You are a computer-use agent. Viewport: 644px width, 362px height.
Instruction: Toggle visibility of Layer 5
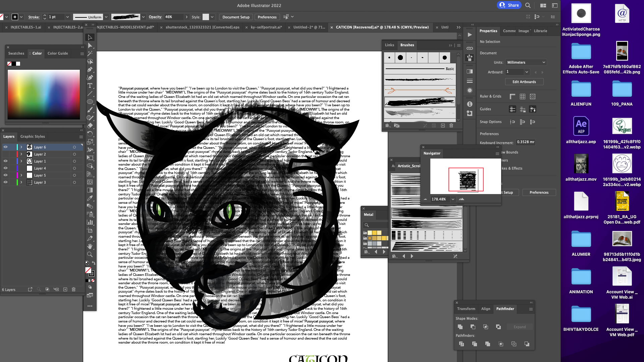pos(5,175)
